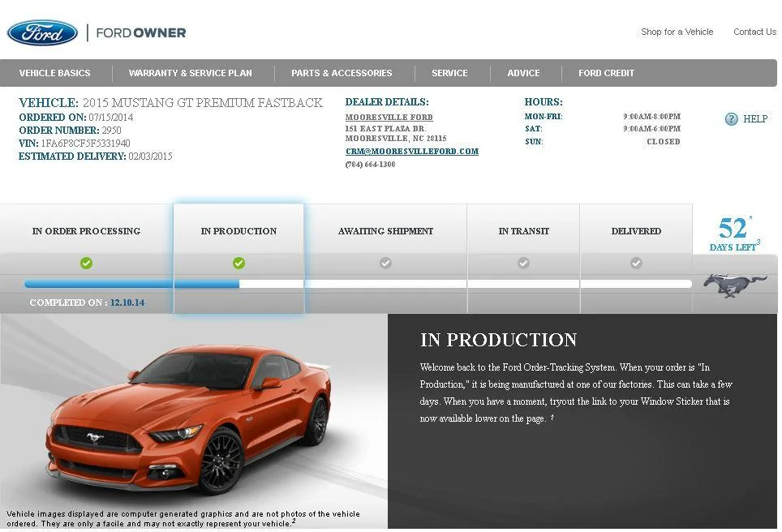This screenshot has height=532, width=782.
Task: Click gray checkmark under In Transit
Action: pos(523,263)
